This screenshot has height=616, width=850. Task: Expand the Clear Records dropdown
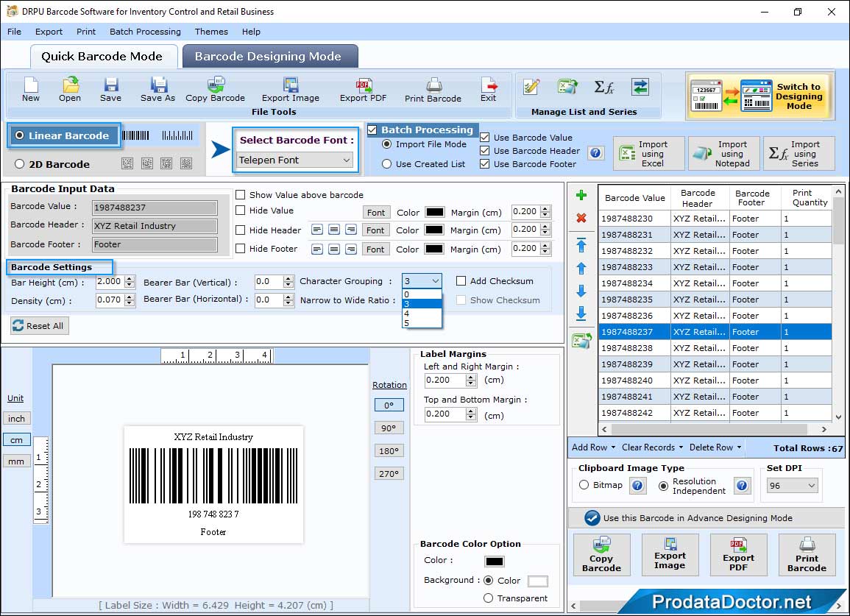tap(681, 447)
